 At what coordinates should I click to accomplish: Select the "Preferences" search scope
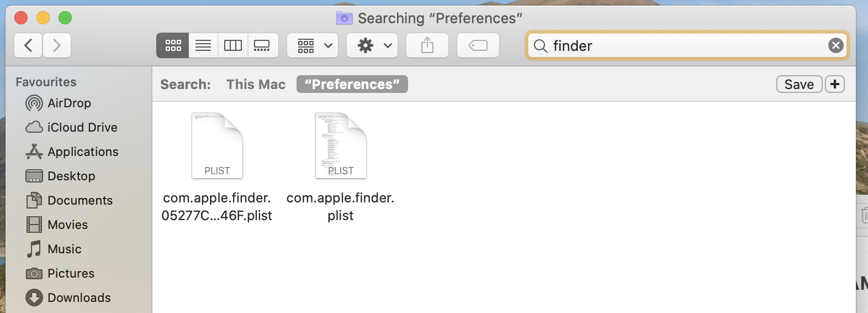pyautogui.click(x=352, y=85)
